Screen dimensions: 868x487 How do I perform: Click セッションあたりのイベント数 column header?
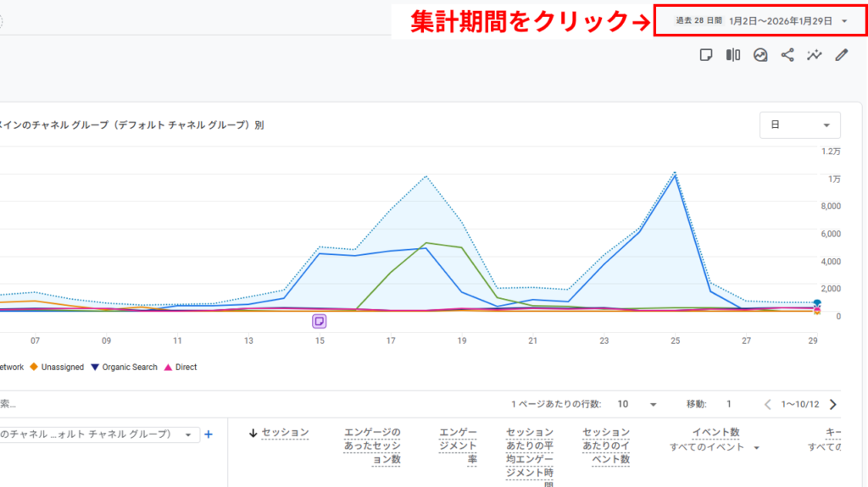(606, 446)
